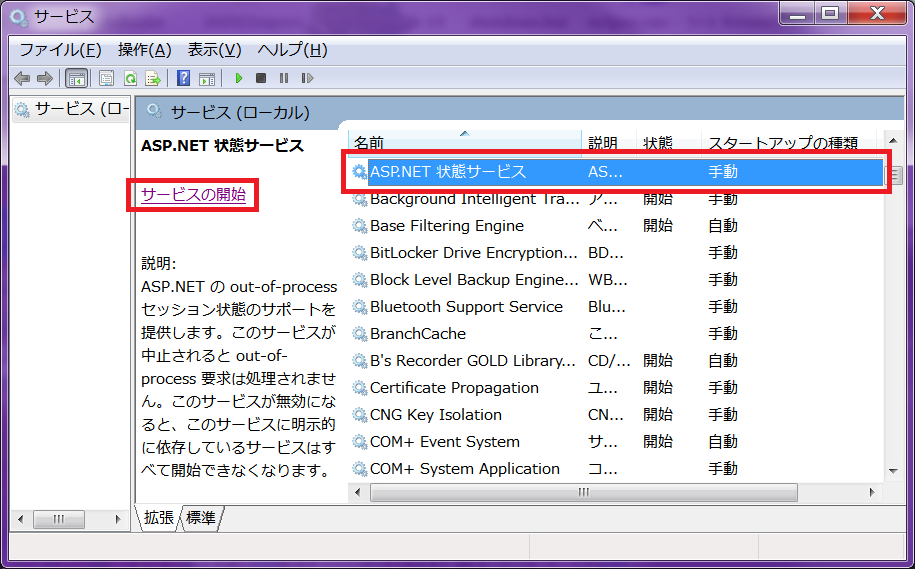Screen dimensions: 915x569
Task: Open the ヘルプ(H) menu
Action: point(292,50)
